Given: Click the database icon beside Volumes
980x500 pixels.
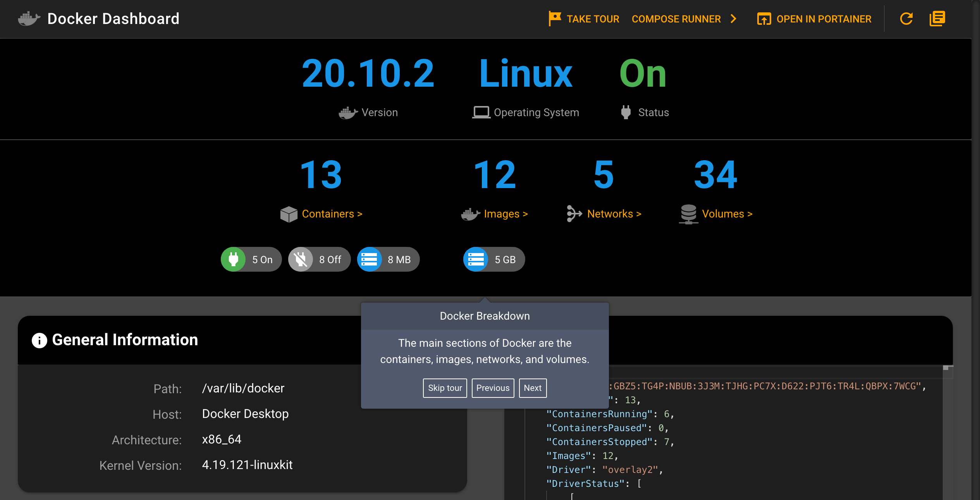Looking at the screenshot, I should [689, 214].
